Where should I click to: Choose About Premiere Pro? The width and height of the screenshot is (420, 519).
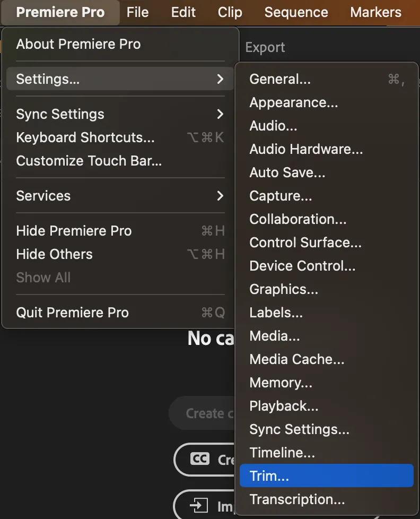[120, 44]
